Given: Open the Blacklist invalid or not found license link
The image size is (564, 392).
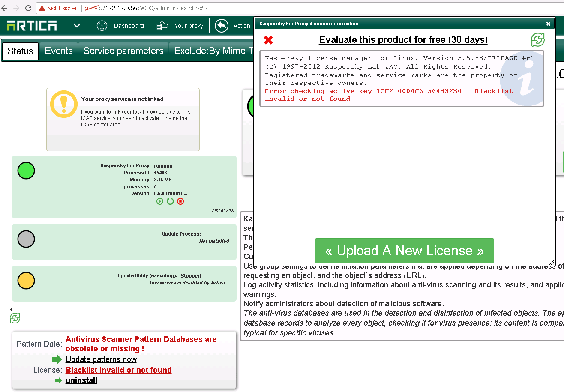Looking at the screenshot, I should click(119, 370).
